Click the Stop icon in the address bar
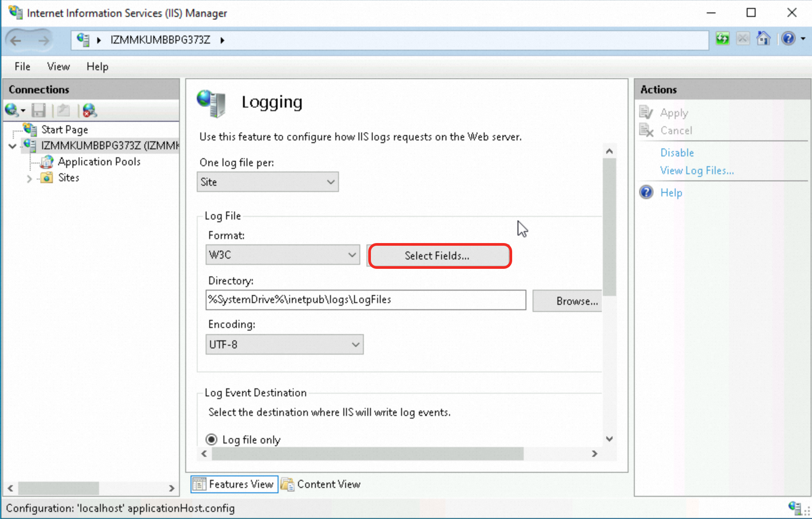The width and height of the screenshot is (812, 519). pos(743,39)
